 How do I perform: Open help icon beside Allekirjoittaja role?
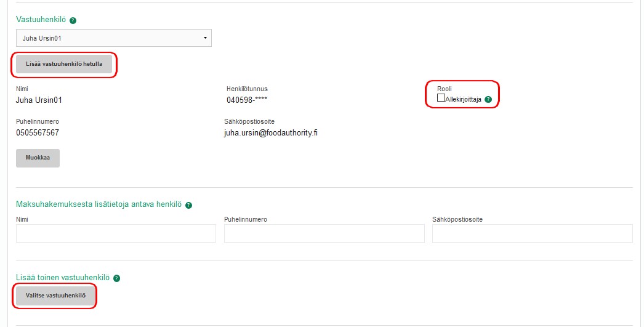[x=488, y=99]
